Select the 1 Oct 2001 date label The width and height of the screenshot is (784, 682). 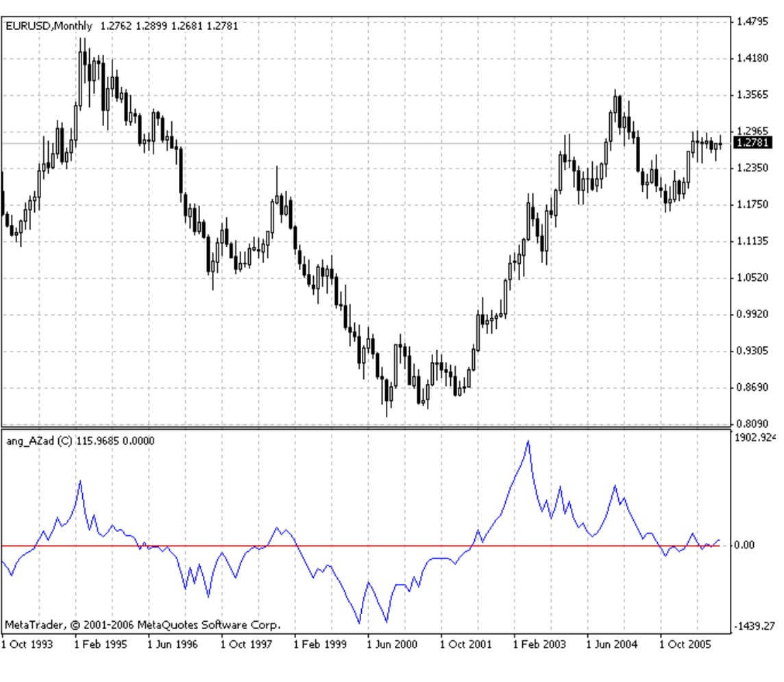[467, 644]
